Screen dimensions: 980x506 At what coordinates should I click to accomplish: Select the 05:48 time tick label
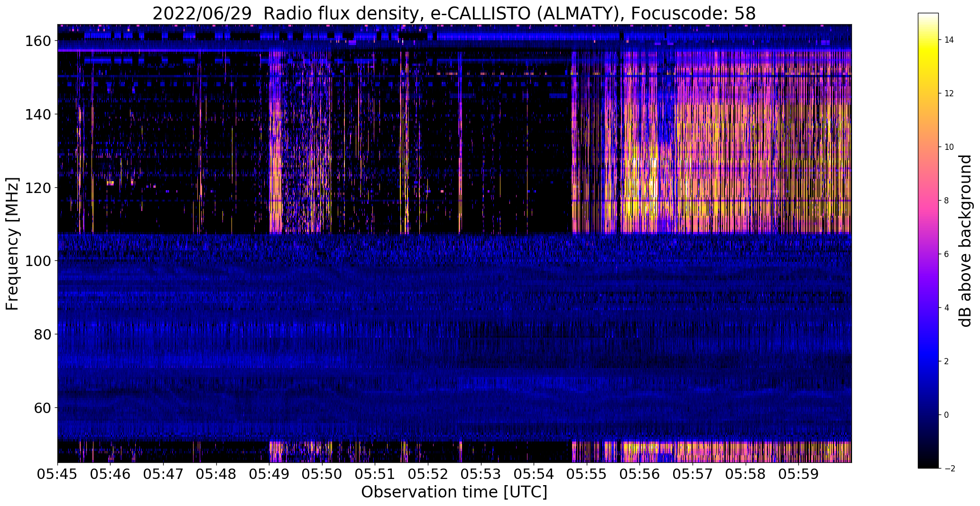(216, 474)
